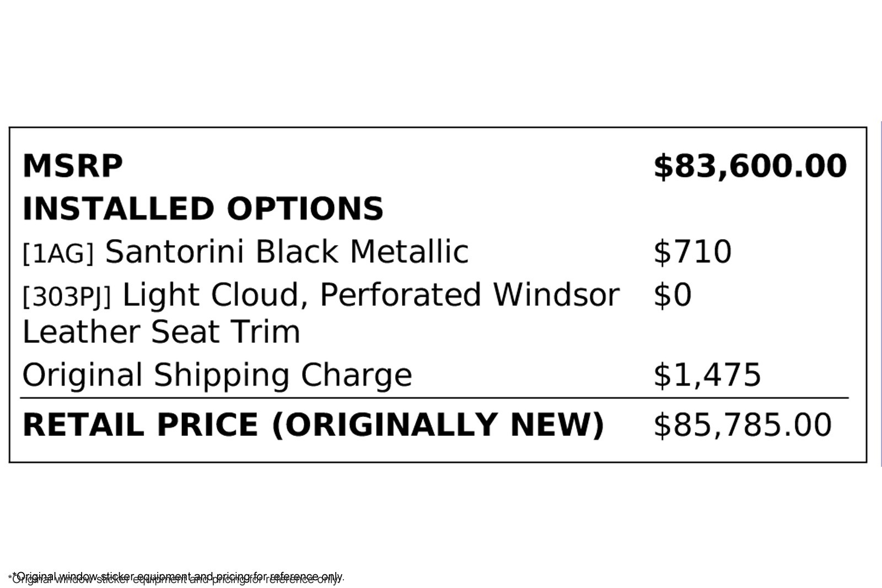Screen dimensions: 882x588
Task: Select the [1AG] option code
Action: tap(58, 253)
